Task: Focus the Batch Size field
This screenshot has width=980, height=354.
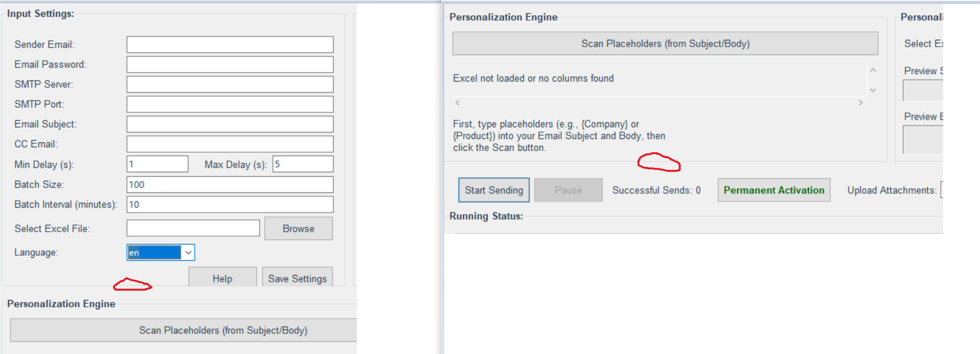Action: [x=230, y=185]
